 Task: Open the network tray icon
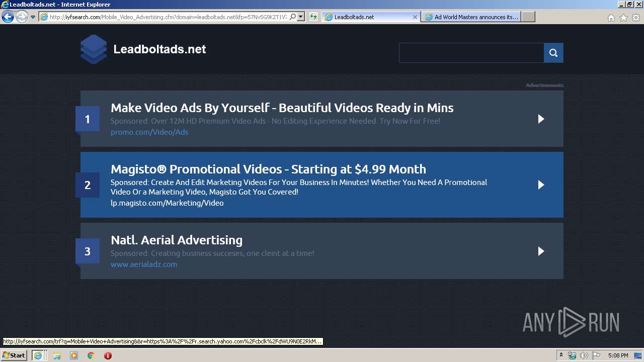click(572, 355)
